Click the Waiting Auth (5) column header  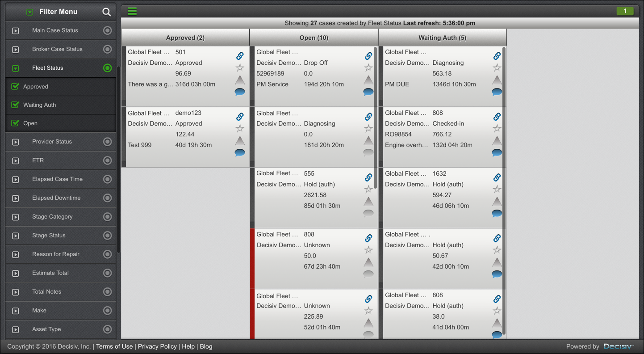click(x=443, y=38)
